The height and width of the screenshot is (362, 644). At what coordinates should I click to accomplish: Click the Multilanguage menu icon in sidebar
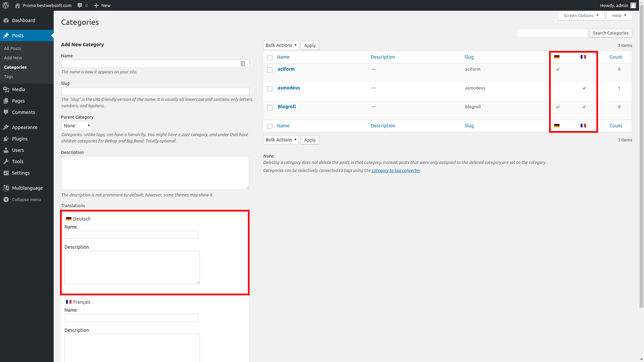(6, 188)
